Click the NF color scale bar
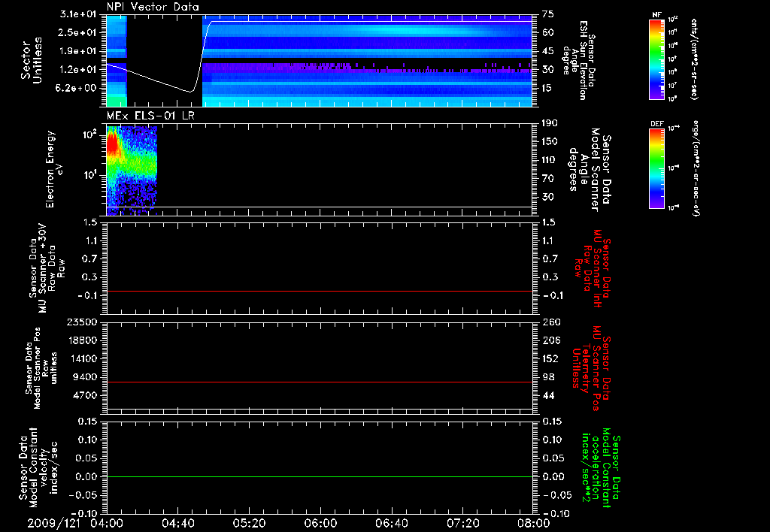 (657, 59)
